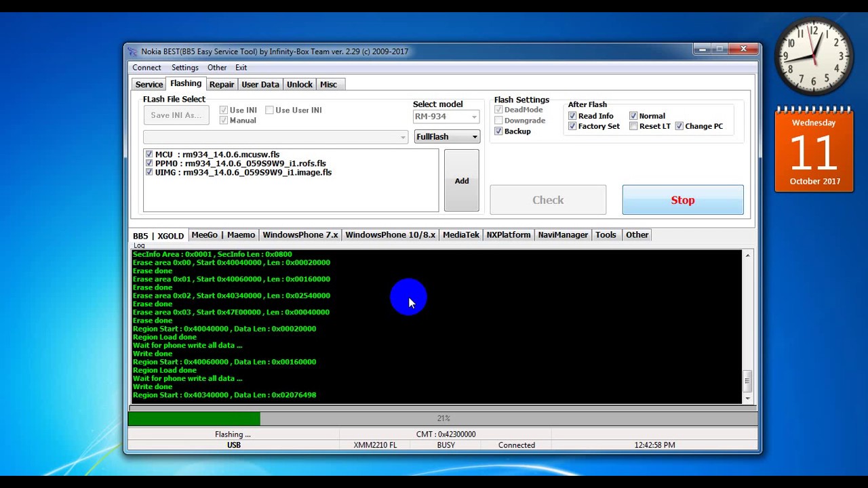Toggle Factory Set after flash
The height and width of the screenshot is (488, 868).
(572, 126)
